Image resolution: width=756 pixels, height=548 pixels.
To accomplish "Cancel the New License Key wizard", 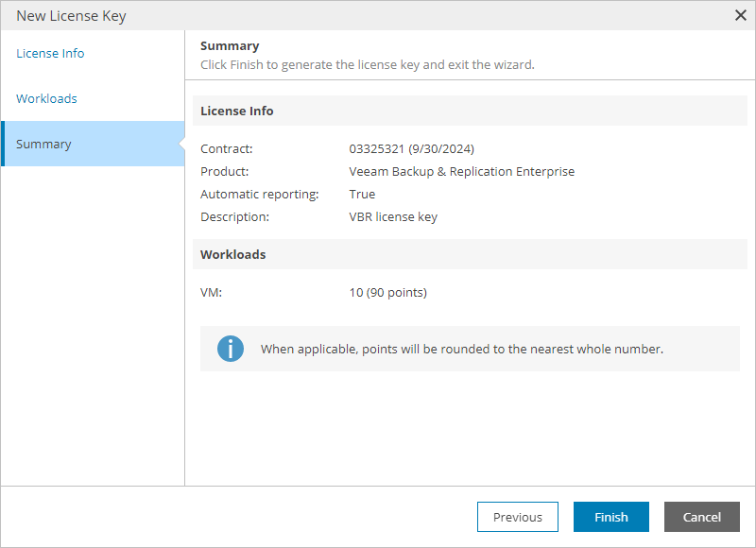I will point(701,517).
